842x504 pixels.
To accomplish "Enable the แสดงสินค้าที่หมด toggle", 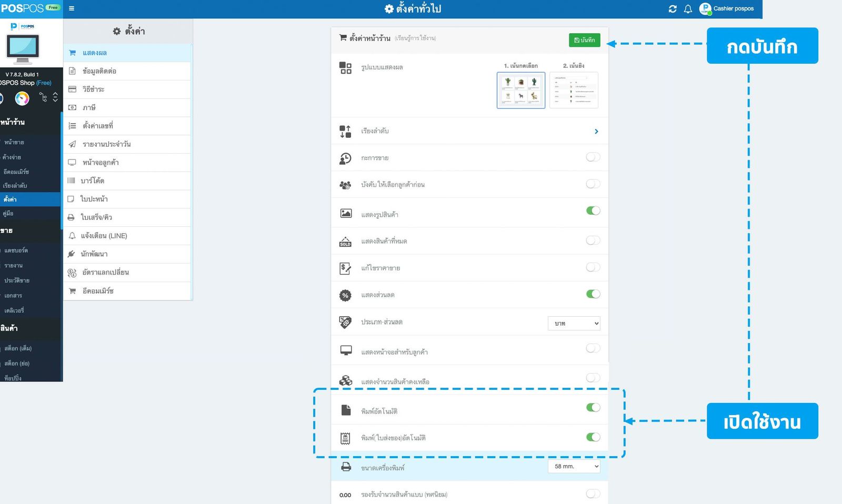I will point(593,240).
